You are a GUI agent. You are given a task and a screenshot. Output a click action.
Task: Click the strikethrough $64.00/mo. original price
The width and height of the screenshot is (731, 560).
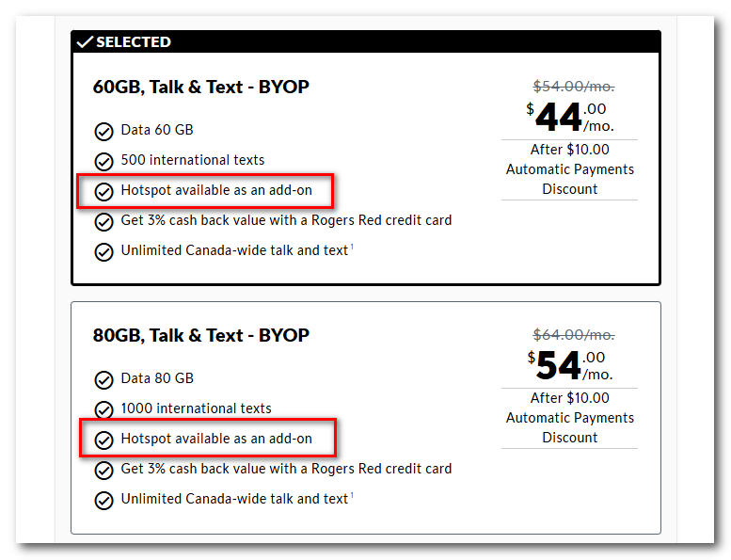[x=574, y=334]
